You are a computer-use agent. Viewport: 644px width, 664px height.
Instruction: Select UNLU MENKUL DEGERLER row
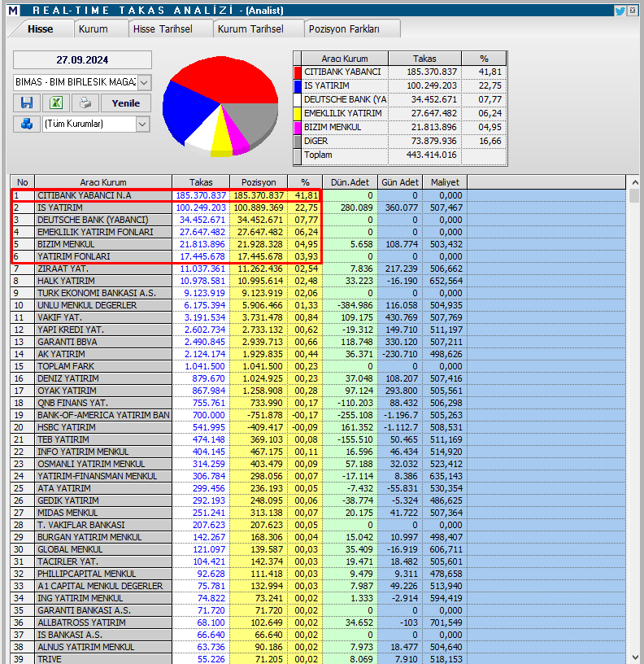point(318,305)
